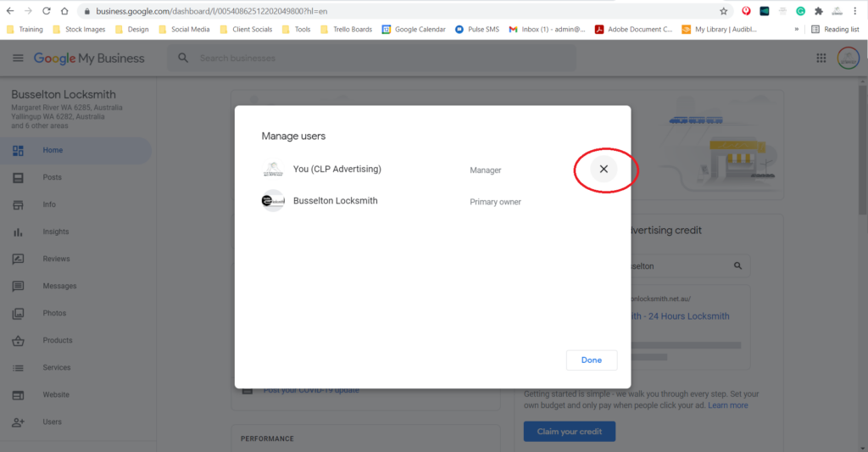Viewport: 868px width, 452px height.
Task: Open the Pulse SMS bookmark
Action: [476, 30]
